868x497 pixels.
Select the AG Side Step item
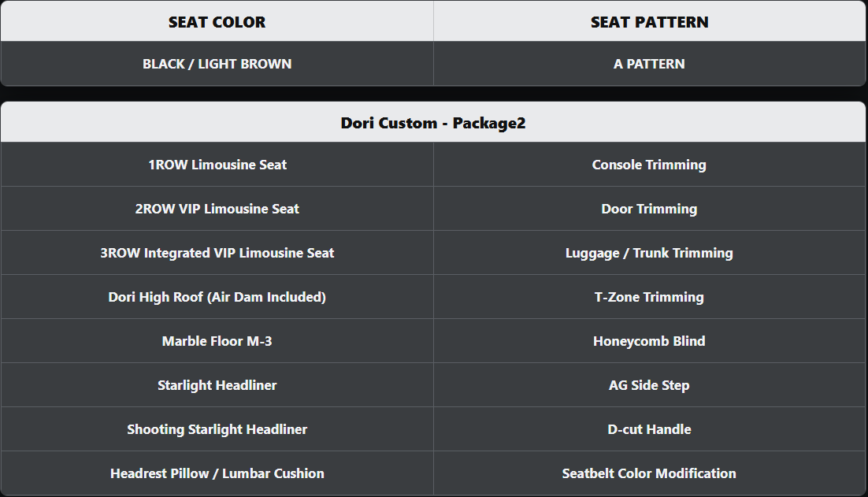pos(649,385)
